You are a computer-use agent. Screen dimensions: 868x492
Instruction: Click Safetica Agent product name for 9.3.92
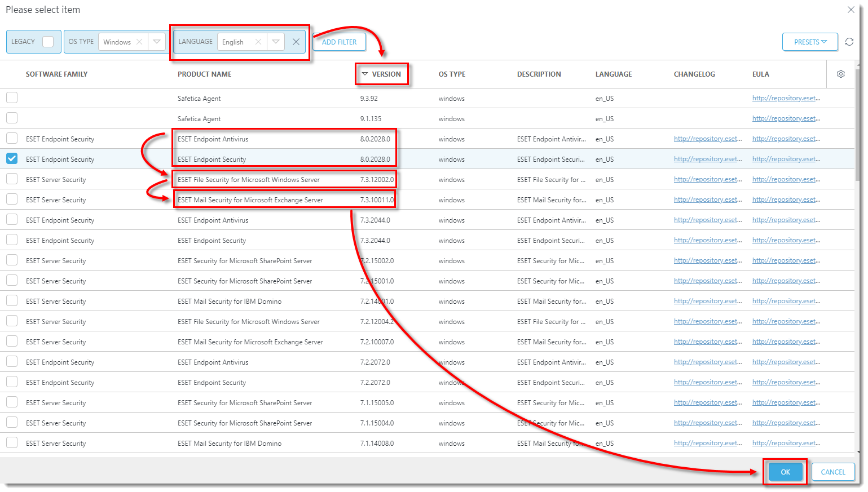point(199,98)
